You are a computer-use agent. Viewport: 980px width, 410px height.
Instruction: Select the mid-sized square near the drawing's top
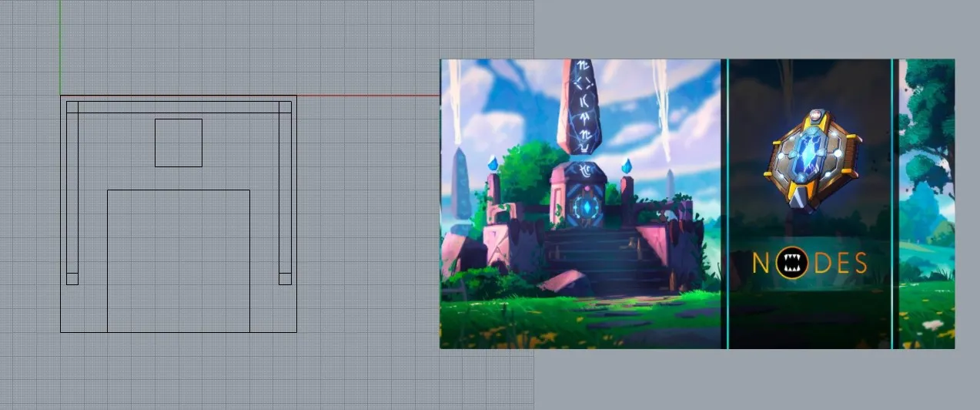coord(179,143)
